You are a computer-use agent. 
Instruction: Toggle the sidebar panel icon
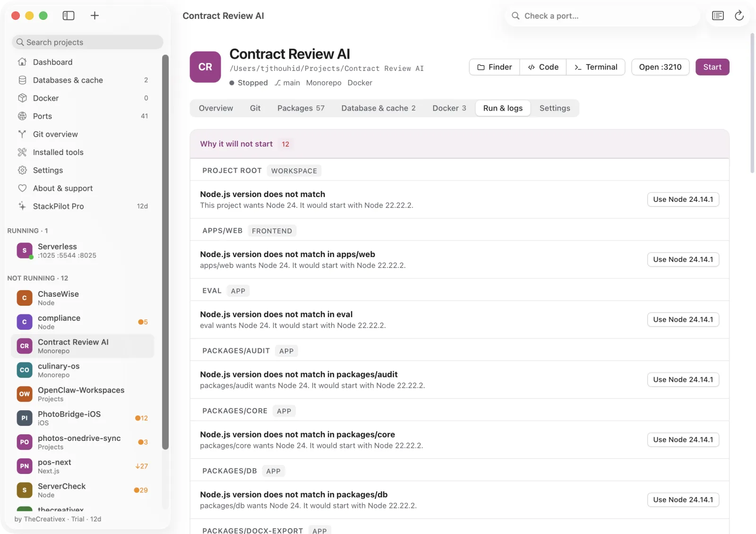pos(69,16)
